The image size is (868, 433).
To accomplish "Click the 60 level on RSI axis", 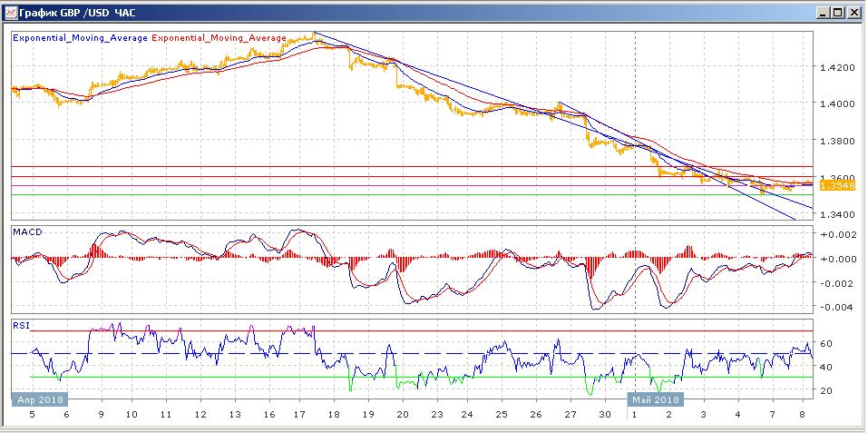I will [827, 344].
